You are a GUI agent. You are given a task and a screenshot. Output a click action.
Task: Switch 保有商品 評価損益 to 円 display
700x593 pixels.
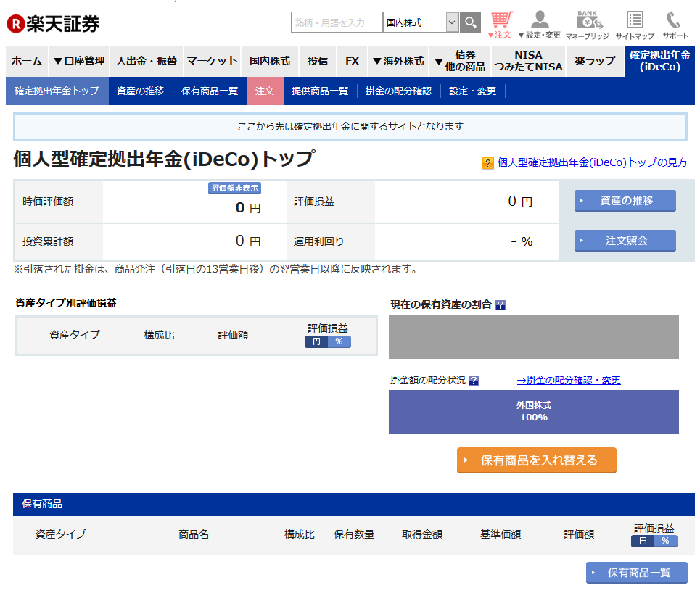pos(642,541)
